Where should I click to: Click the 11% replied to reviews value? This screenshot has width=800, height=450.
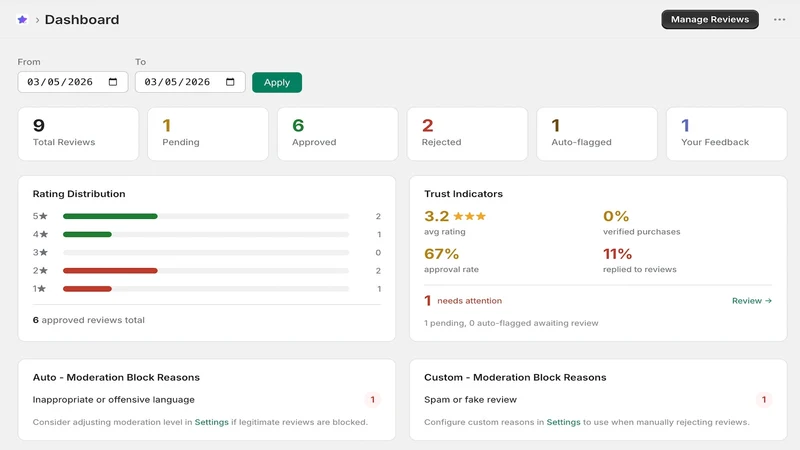(617, 254)
